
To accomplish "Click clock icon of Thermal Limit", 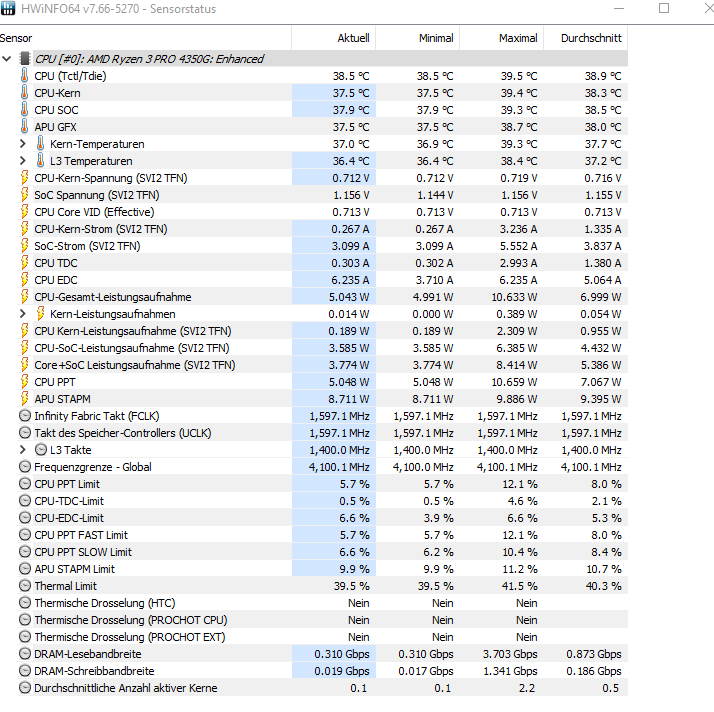I will [25, 586].
